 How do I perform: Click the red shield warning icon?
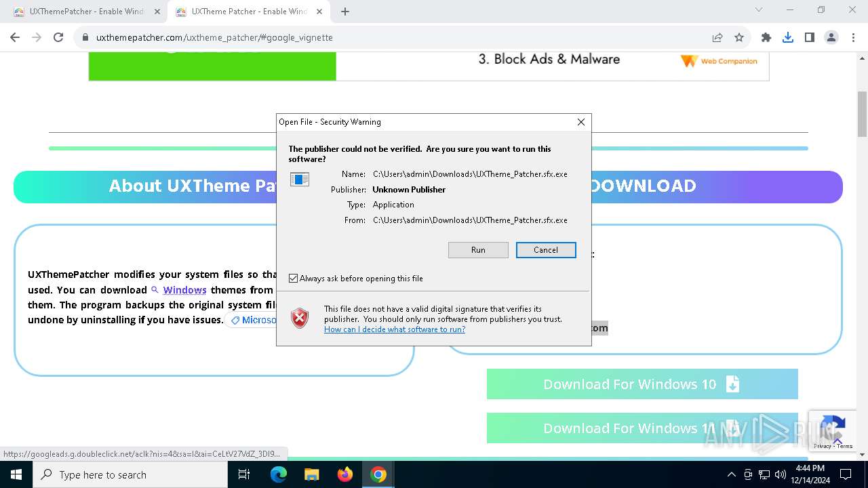coord(300,318)
